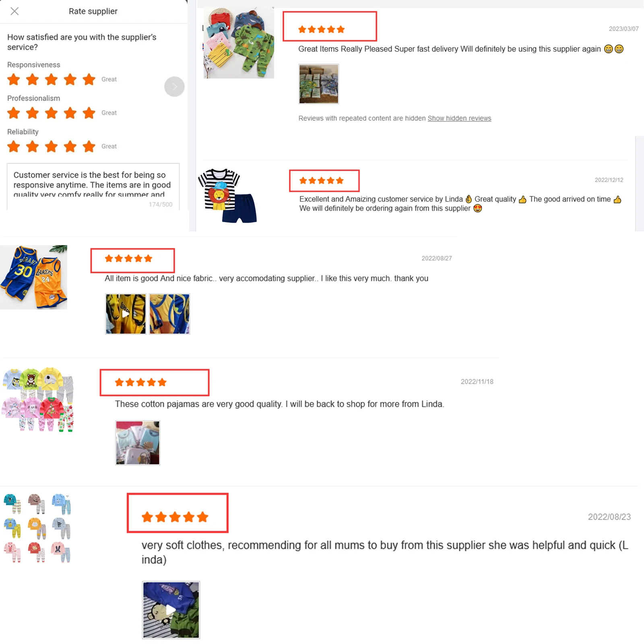The height and width of the screenshot is (644, 644).
Task: Open the colorful pajama sets product image
Action: [x=38, y=399]
